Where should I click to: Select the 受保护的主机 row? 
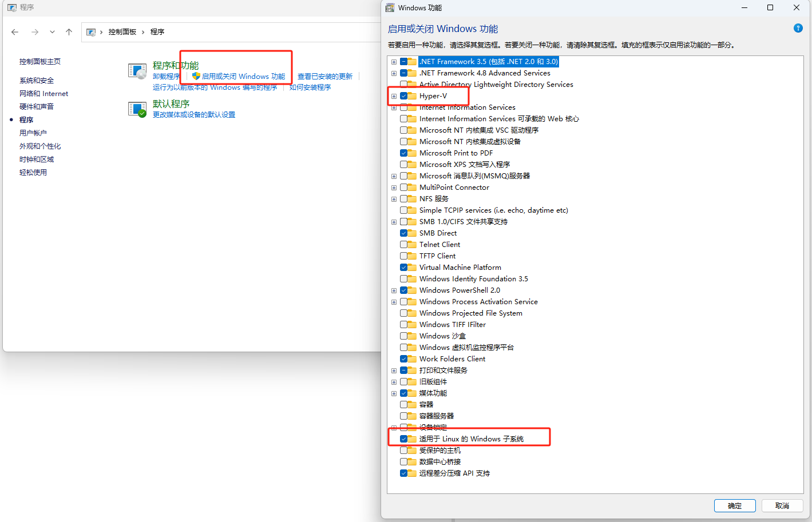coord(439,450)
